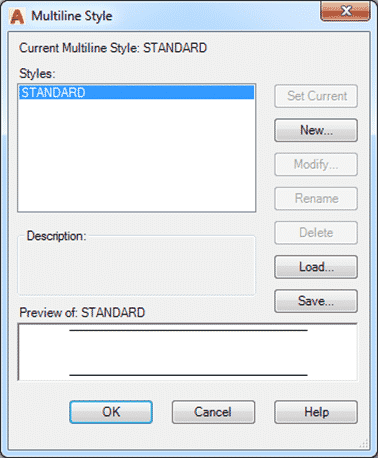Click the AutoCAD logo icon in title bar
The height and width of the screenshot is (458, 378).
pos(17,16)
